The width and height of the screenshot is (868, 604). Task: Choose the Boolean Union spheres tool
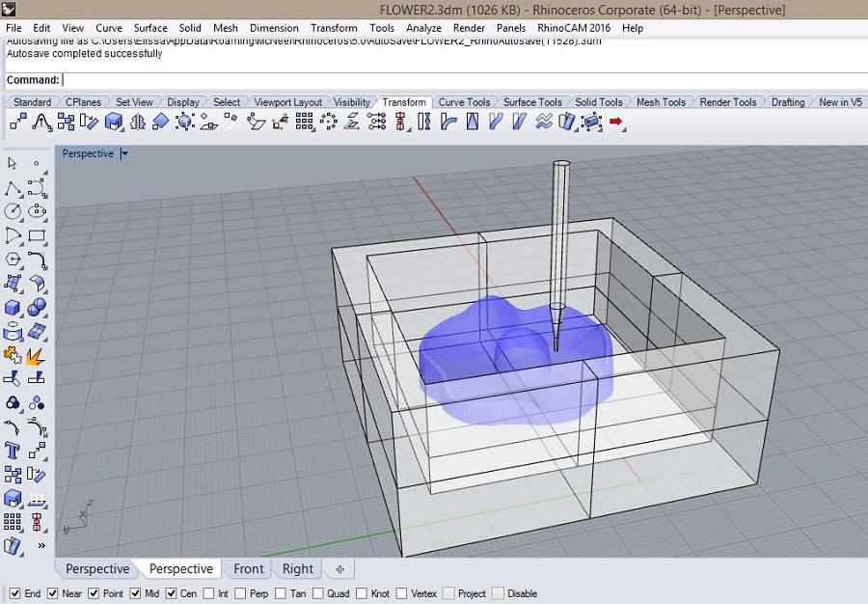coord(37,308)
